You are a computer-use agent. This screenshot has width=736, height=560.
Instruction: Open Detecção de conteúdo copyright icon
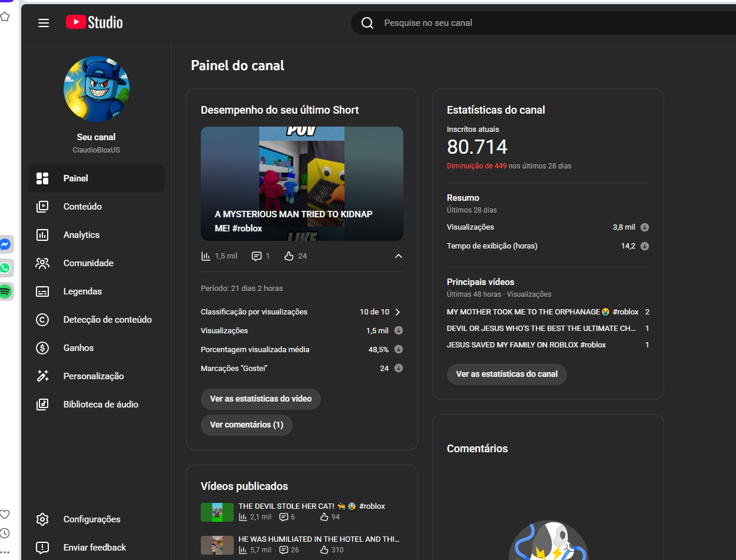(x=42, y=320)
